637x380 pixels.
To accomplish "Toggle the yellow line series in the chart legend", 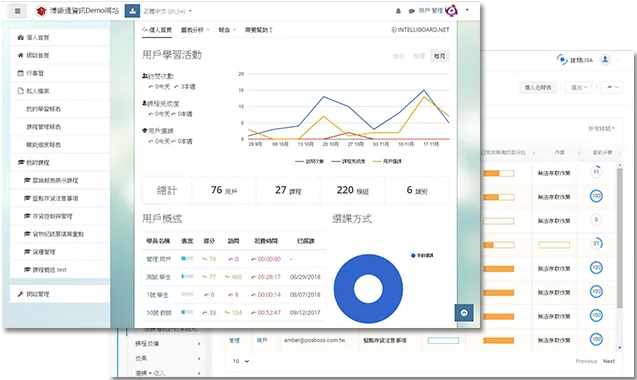I will pos(387,161).
